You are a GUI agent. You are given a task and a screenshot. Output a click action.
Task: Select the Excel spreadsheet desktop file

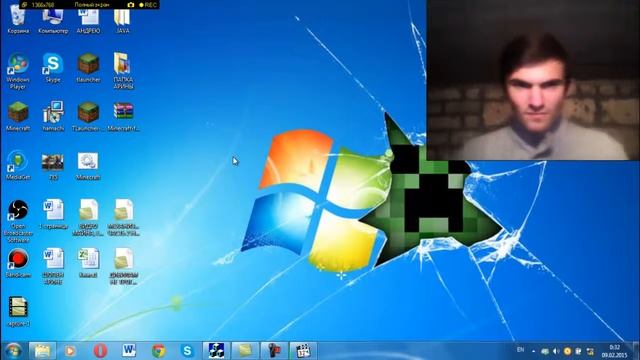pyautogui.click(x=88, y=263)
